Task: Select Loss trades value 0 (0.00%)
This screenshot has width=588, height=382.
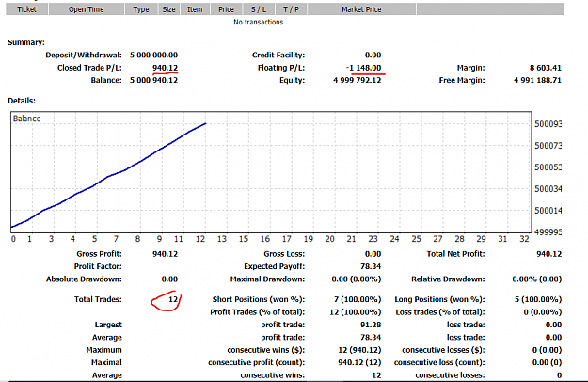Action: (x=543, y=312)
